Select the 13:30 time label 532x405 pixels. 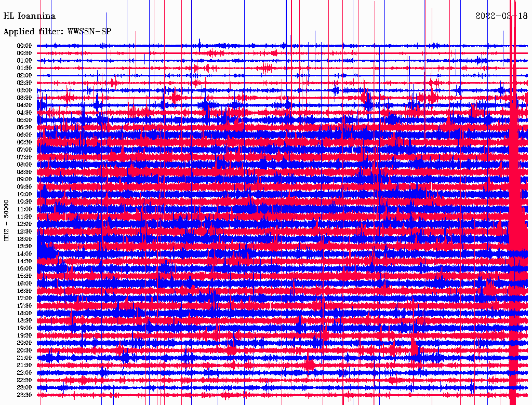pyautogui.click(x=24, y=246)
